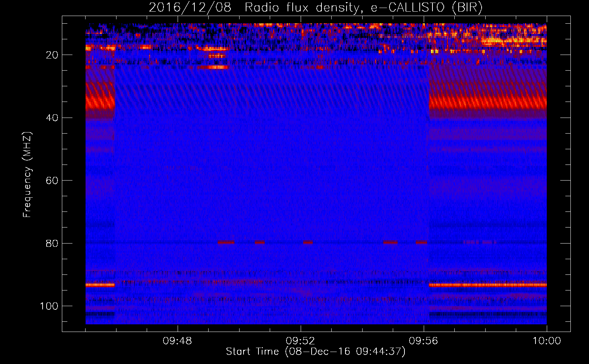Click the '10:00' time tick label
This screenshot has height=364, width=589.
(547, 341)
